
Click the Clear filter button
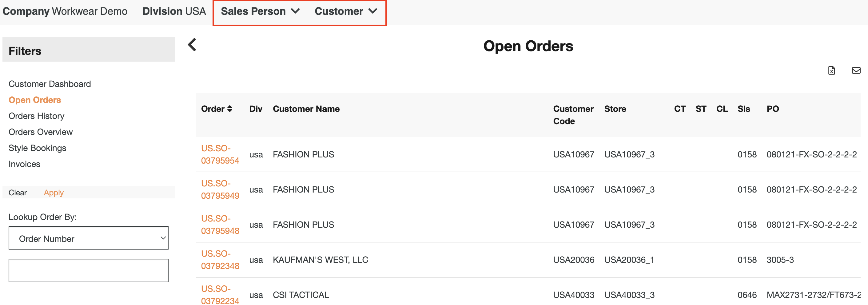[18, 193]
